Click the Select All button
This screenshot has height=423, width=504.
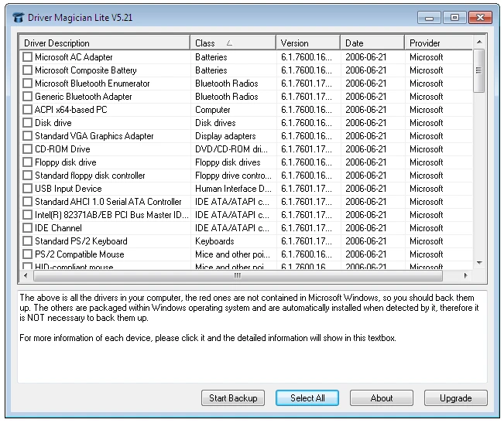tap(307, 398)
